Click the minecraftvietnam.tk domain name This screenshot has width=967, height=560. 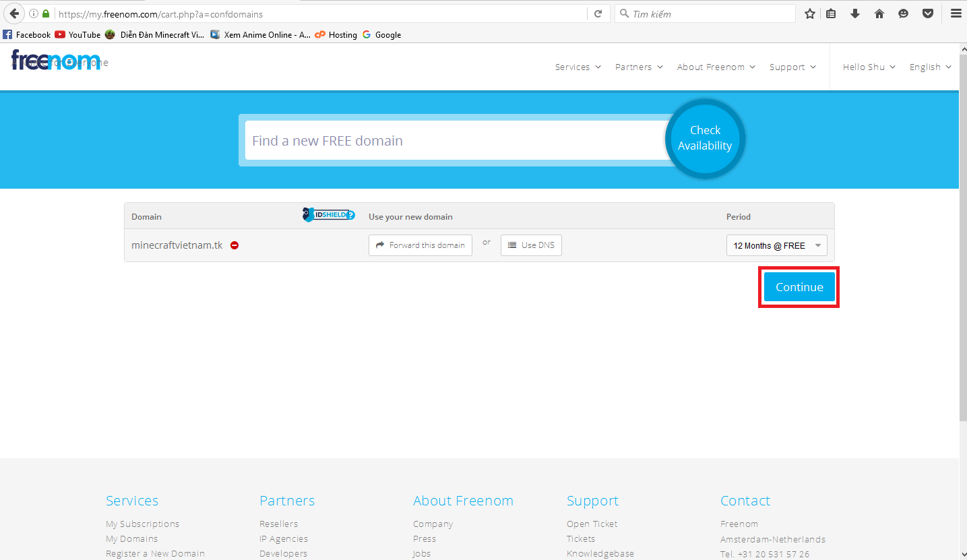click(x=177, y=245)
